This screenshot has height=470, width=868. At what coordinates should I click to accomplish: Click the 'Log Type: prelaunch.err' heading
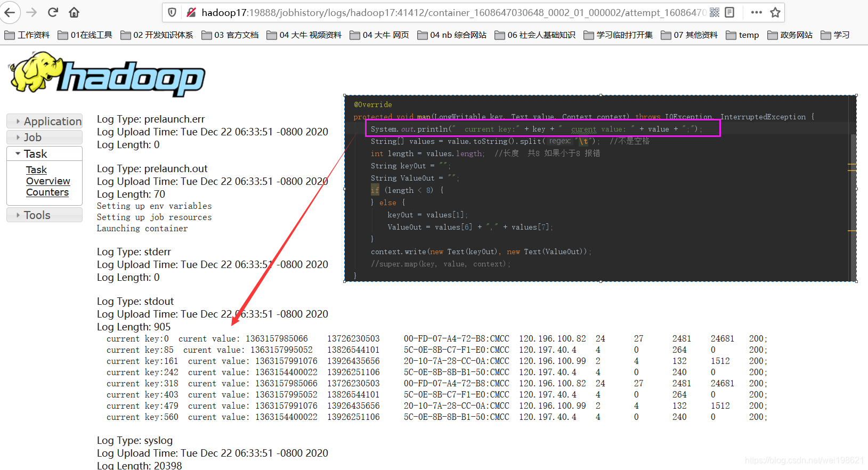click(x=151, y=119)
